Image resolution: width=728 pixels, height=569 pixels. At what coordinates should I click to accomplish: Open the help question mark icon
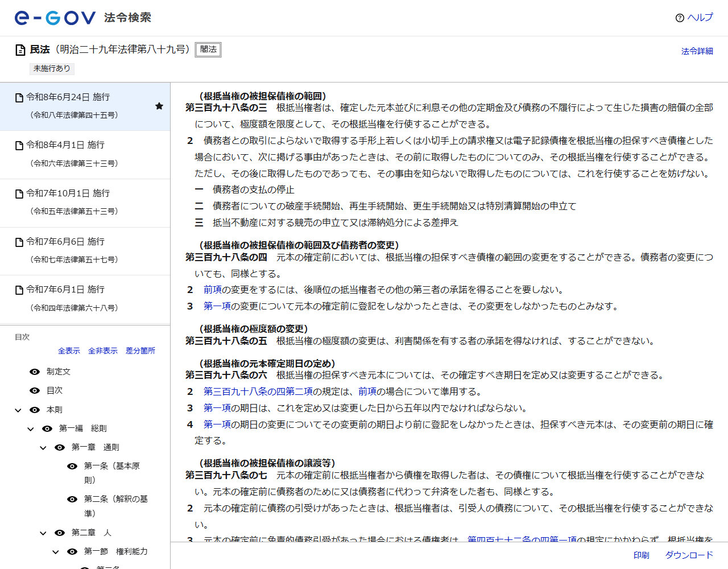pyautogui.click(x=680, y=18)
